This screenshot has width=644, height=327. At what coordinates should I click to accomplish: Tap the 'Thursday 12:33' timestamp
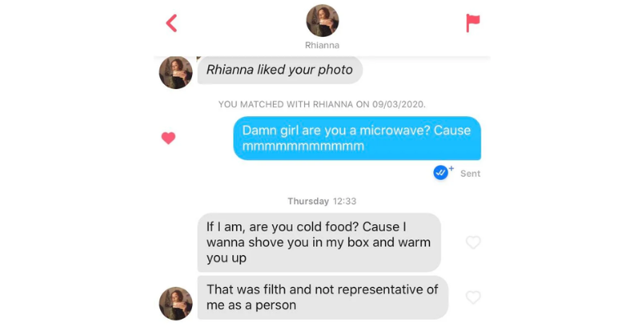pos(322,201)
